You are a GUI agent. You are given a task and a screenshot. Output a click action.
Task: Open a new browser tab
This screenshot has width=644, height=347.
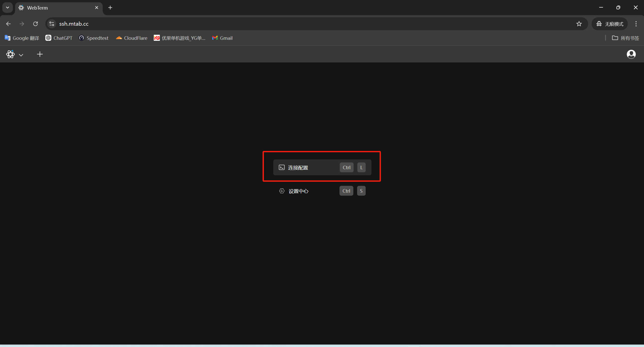point(110,8)
